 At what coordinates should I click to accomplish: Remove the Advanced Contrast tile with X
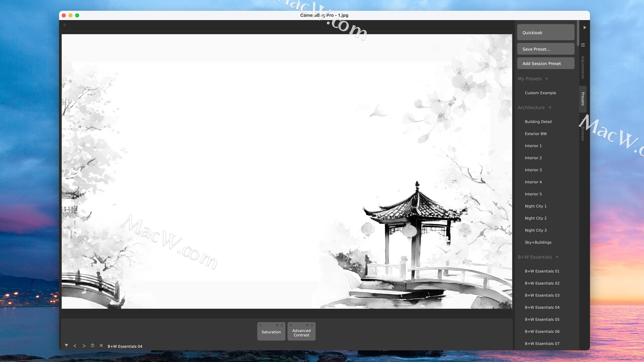(x=291, y=325)
